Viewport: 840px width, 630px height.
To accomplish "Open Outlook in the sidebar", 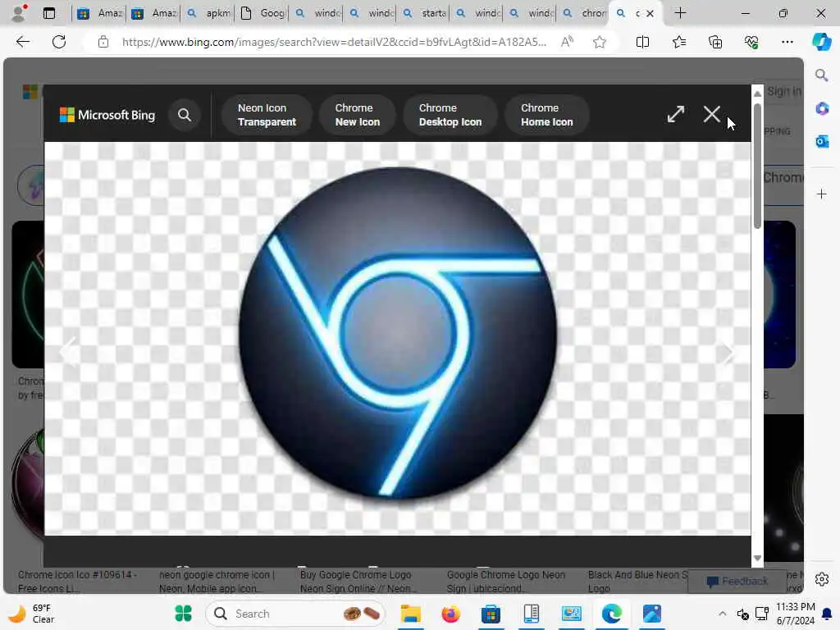I will pos(822,141).
